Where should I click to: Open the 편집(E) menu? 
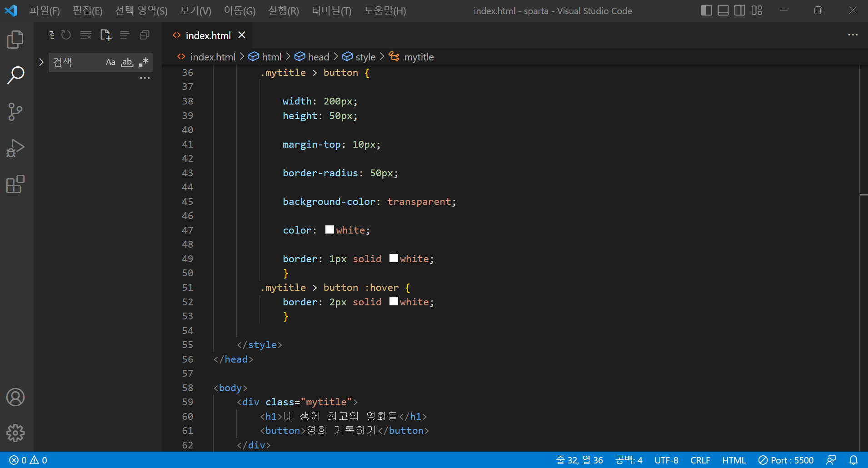click(x=88, y=10)
